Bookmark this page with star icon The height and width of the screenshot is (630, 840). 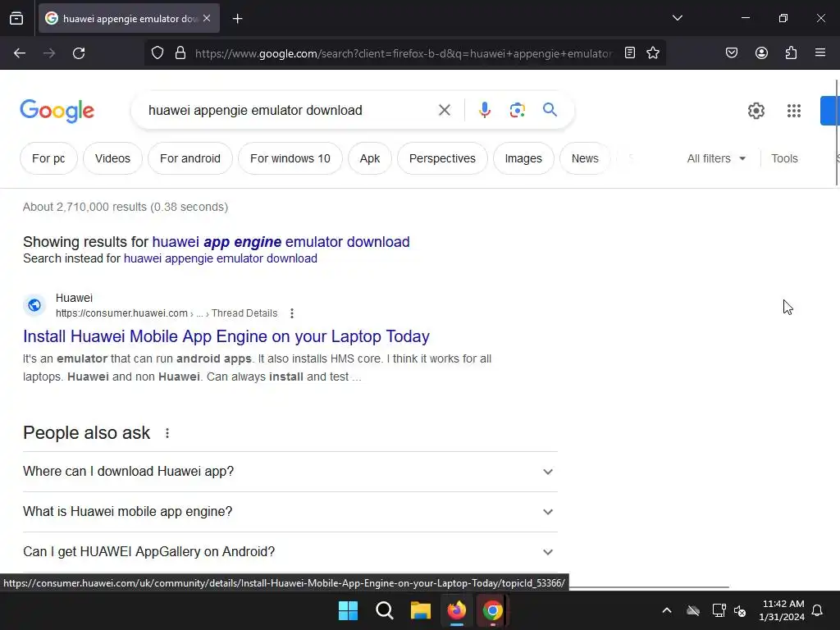click(x=652, y=52)
